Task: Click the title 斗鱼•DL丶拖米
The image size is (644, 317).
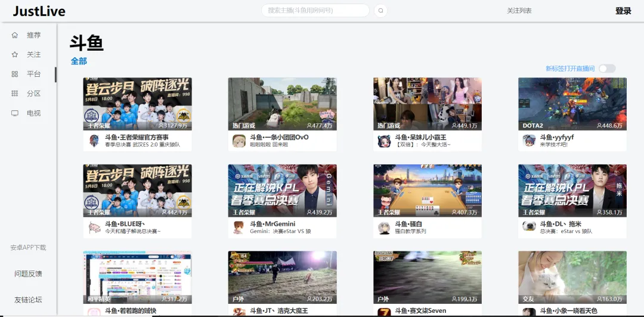Action: click(561, 224)
